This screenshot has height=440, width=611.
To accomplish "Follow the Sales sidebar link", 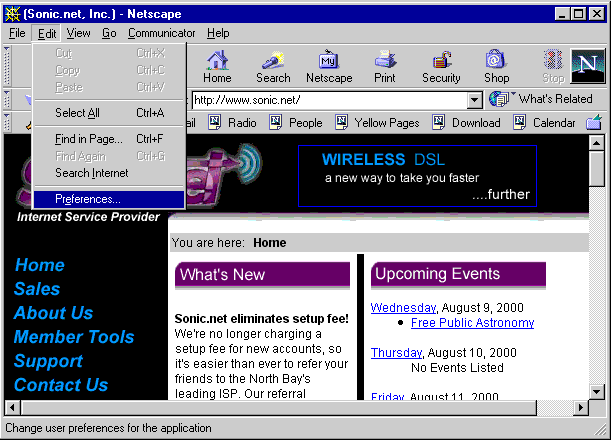I will pyautogui.click(x=37, y=289).
